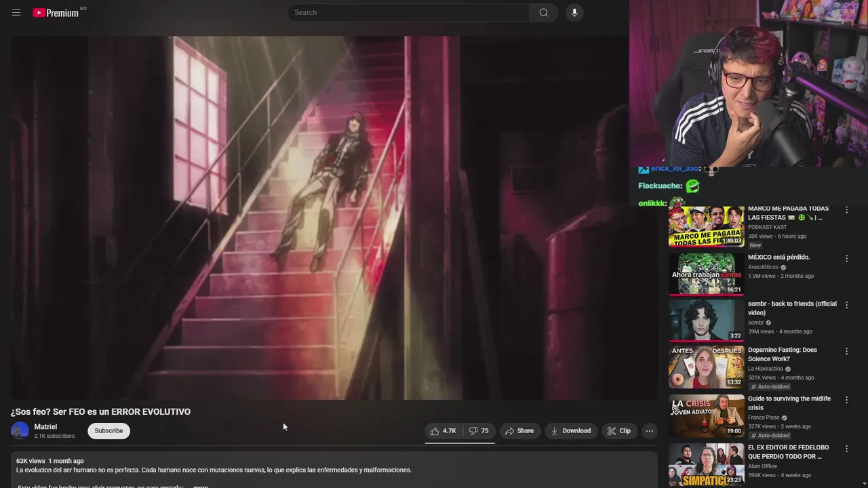This screenshot has height=488, width=868.
Task: Subscribe to Matriel channel
Action: 108,431
